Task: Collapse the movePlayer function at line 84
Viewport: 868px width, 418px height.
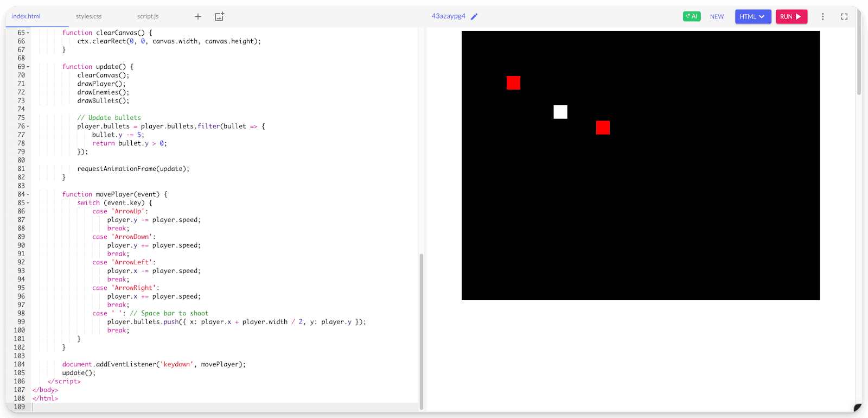Action: click(x=28, y=194)
